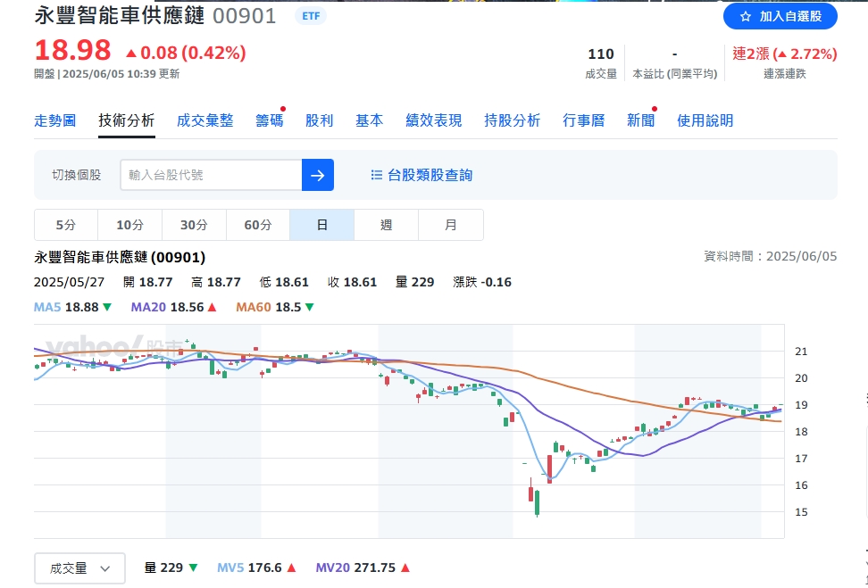Screen dimensions: 868x588
Task: Click the list icon beside 台股類股查詢
Action: tap(377, 176)
